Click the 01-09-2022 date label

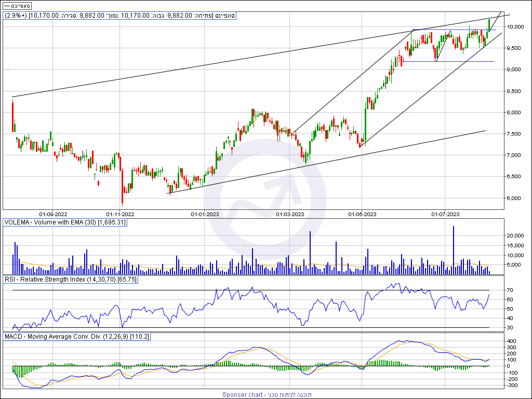point(53,214)
